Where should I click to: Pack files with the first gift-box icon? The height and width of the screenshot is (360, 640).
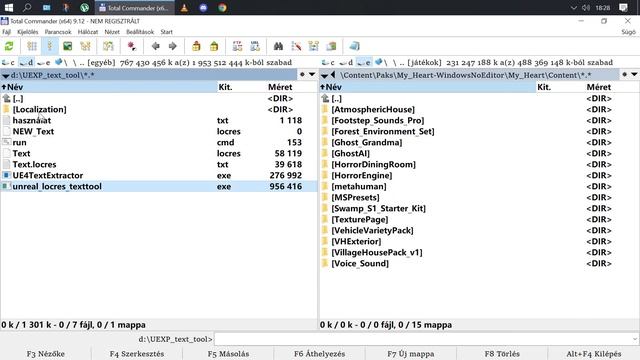[x=196, y=46]
